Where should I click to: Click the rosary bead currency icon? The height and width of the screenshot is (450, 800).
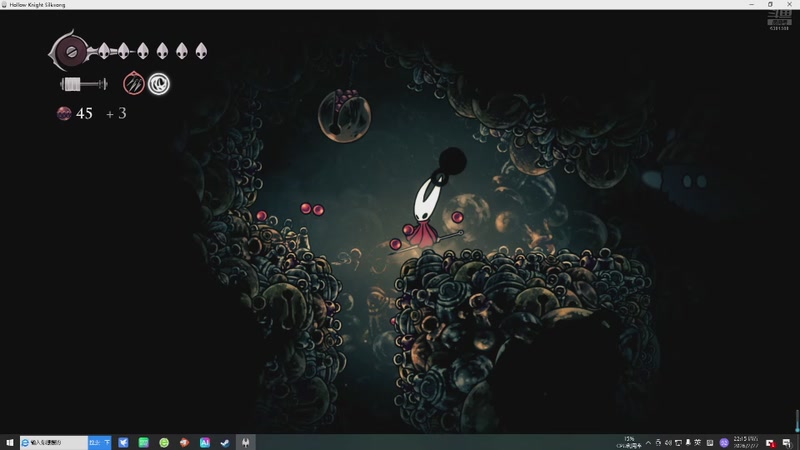pos(64,113)
